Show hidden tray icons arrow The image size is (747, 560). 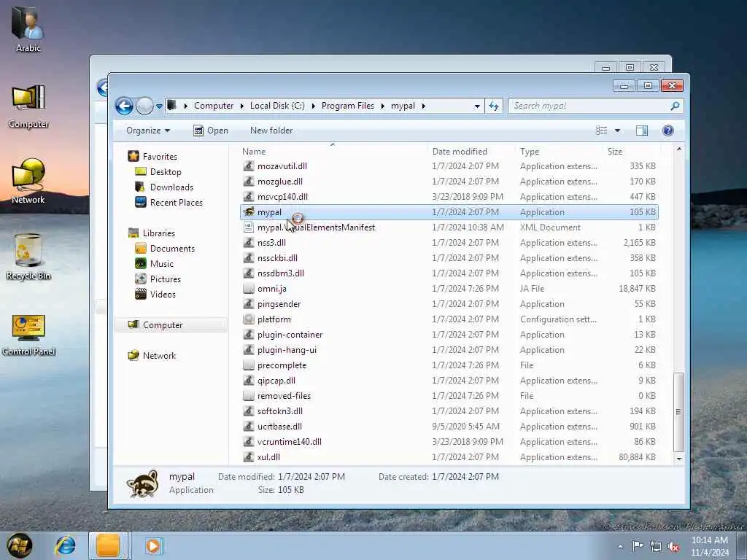tap(620, 547)
